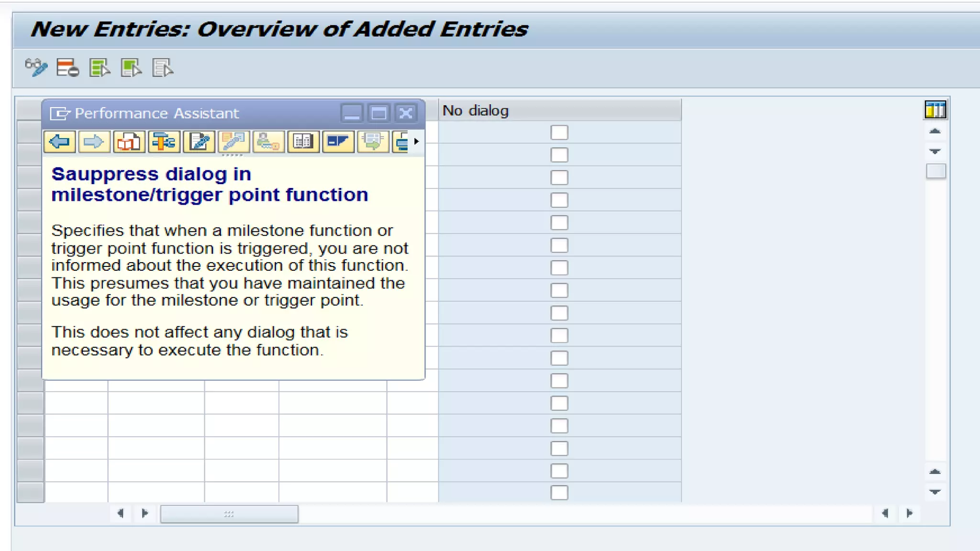The height and width of the screenshot is (551, 980).
Task: Click the horizontal scrollbar thumb
Action: [x=229, y=514]
